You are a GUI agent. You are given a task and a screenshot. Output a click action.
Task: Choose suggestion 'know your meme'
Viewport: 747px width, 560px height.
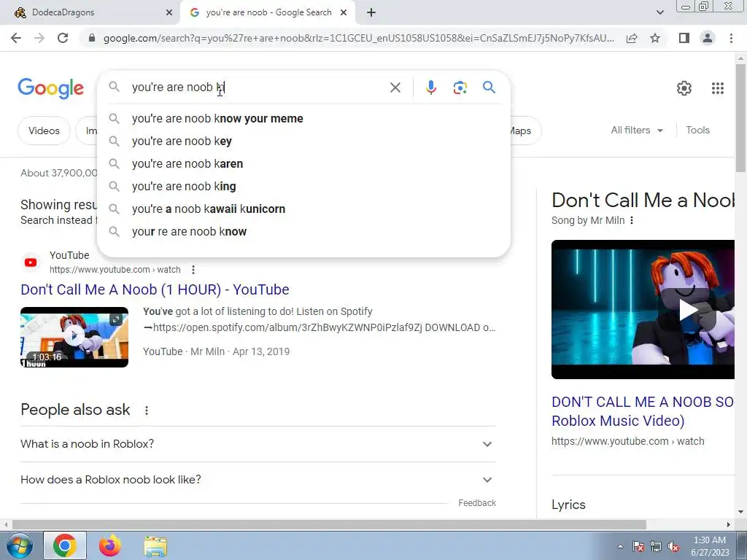pos(303,119)
